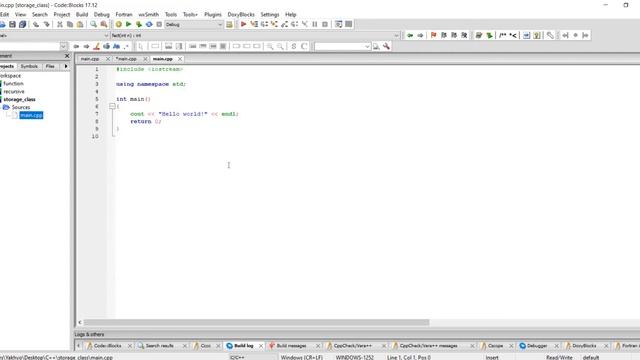The image size is (640, 360).
Task: Click the Jump forward arrow icon
Action: (x=420, y=36)
